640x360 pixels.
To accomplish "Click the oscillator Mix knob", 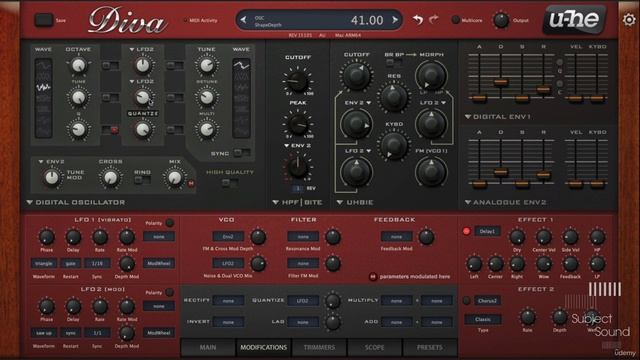I will pos(175,178).
